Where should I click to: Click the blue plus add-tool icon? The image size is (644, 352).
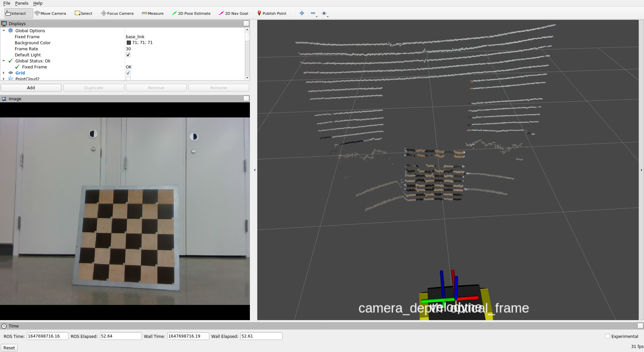tap(302, 13)
